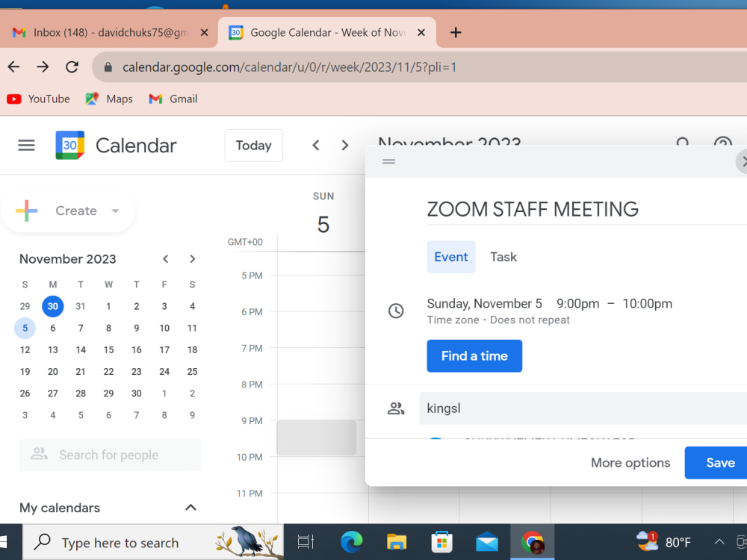This screenshot has height=560, width=747.
Task: Select the Event tab
Action: 450,257
